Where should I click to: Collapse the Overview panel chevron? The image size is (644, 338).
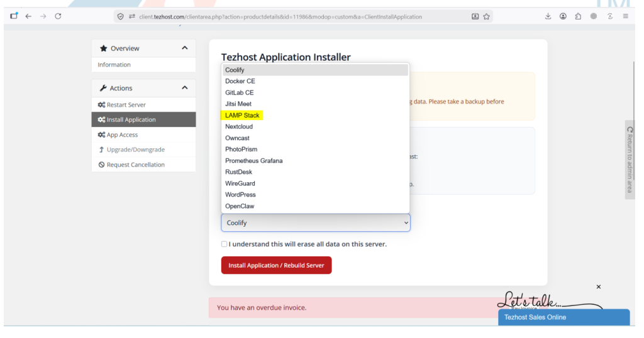pyautogui.click(x=185, y=48)
